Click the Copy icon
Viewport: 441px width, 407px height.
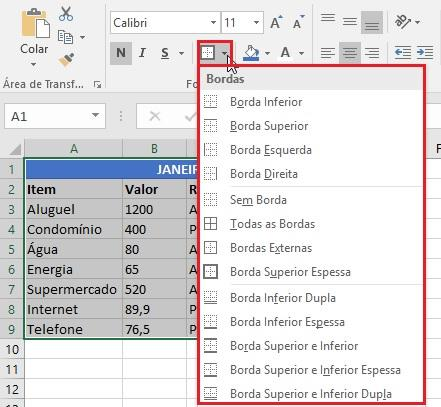coord(65,37)
